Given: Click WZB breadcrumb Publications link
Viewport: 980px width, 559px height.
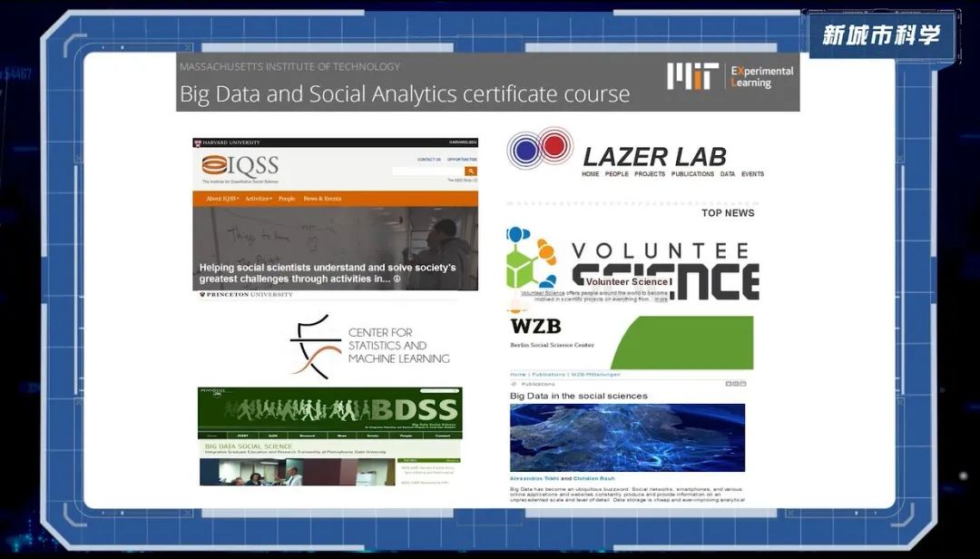Looking at the screenshot, I should click(x=548, y=375).
